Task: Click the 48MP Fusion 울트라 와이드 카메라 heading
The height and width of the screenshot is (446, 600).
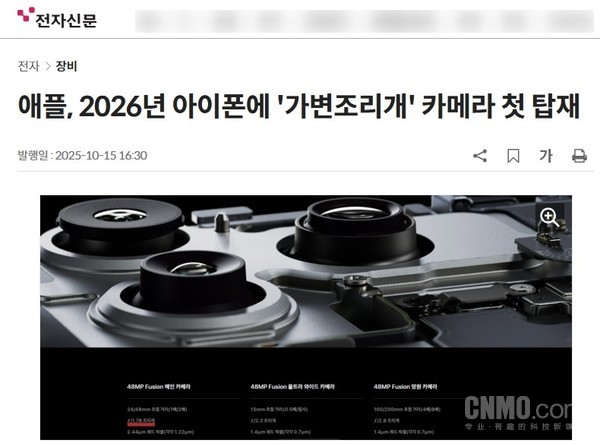Action: click(x=293, y=387)
